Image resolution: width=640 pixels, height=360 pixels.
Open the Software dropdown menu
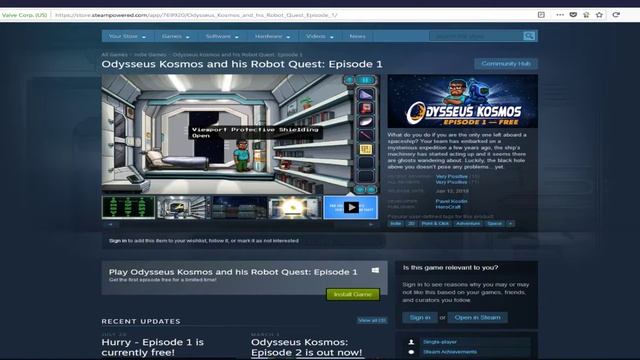pyautogui.click(x=222, y=36)
